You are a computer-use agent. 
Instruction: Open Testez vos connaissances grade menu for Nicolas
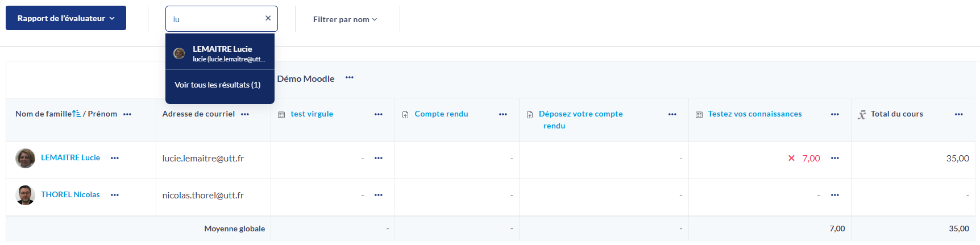(835, 195)
